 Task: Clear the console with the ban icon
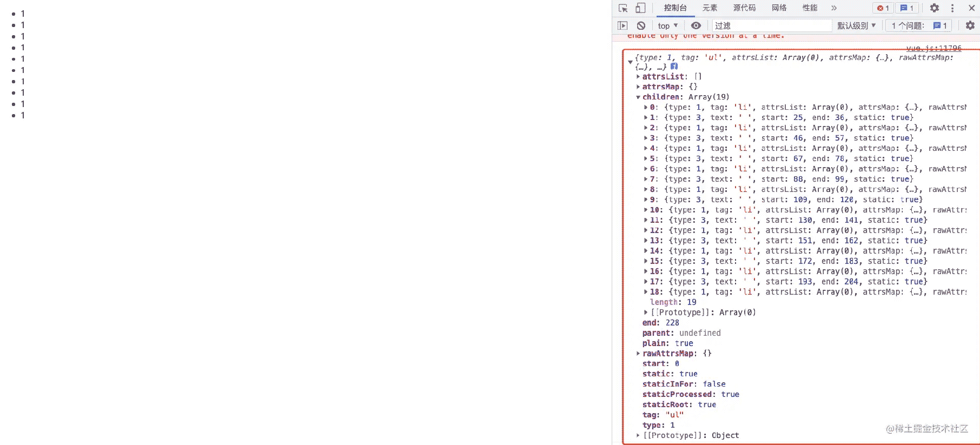(641, 25)
